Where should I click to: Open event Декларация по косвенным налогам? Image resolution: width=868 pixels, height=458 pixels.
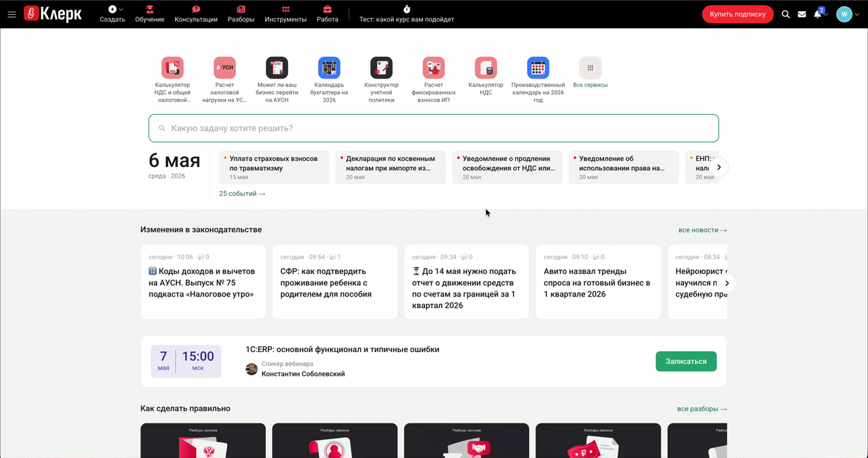point(391,168)
